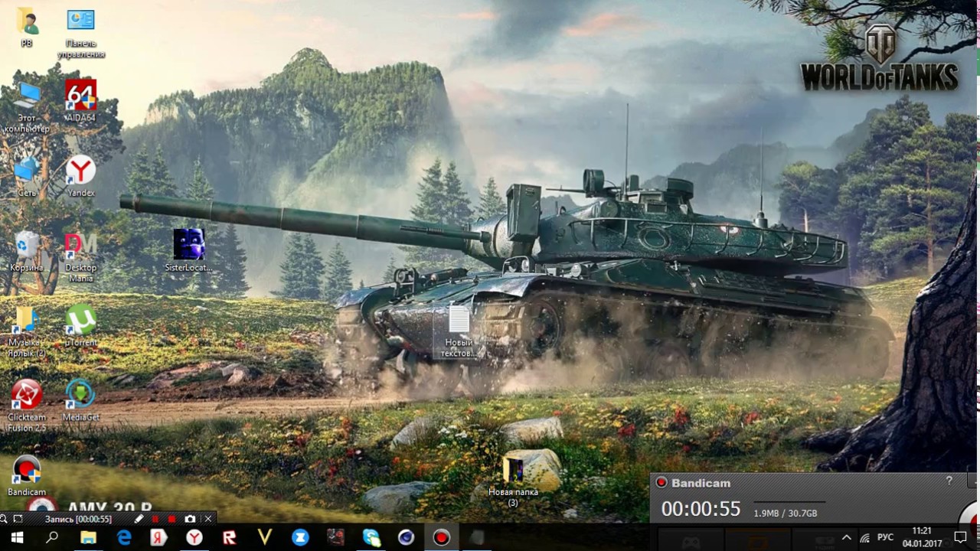Pause recording via red pause button
The height and width of the screenshot is (551, 980).
pyautogui.click(x=155, y=519)
